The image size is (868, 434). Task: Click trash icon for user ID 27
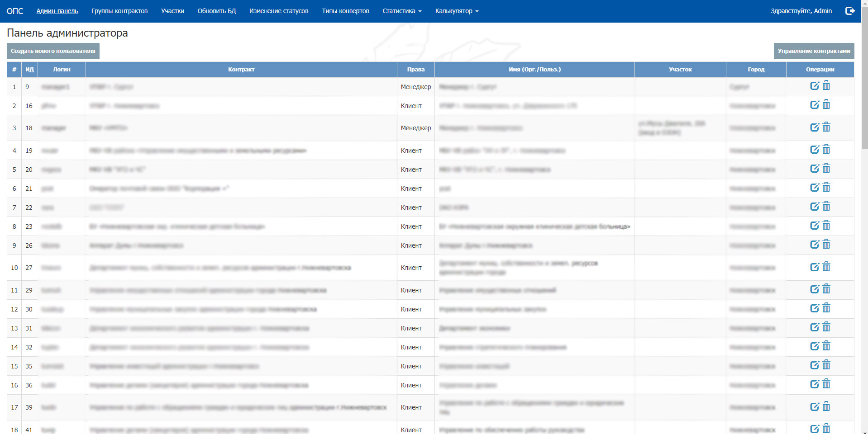[826, 267]
